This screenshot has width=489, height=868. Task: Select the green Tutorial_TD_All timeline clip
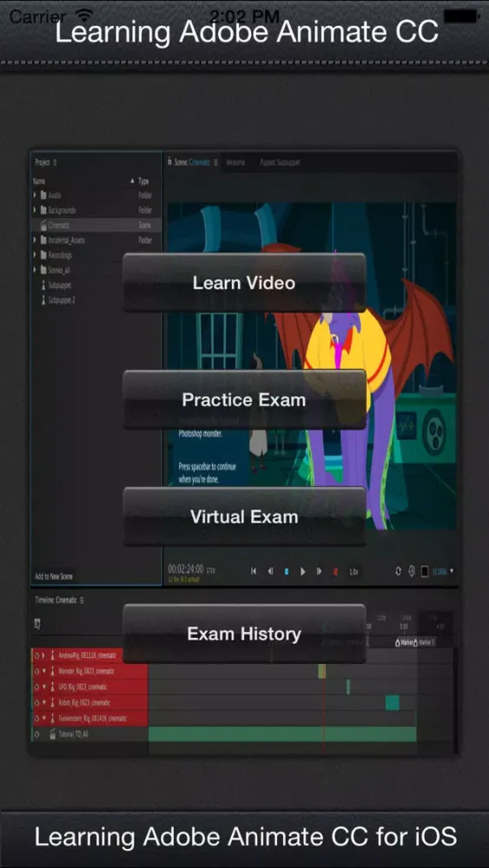click(282, 734)
